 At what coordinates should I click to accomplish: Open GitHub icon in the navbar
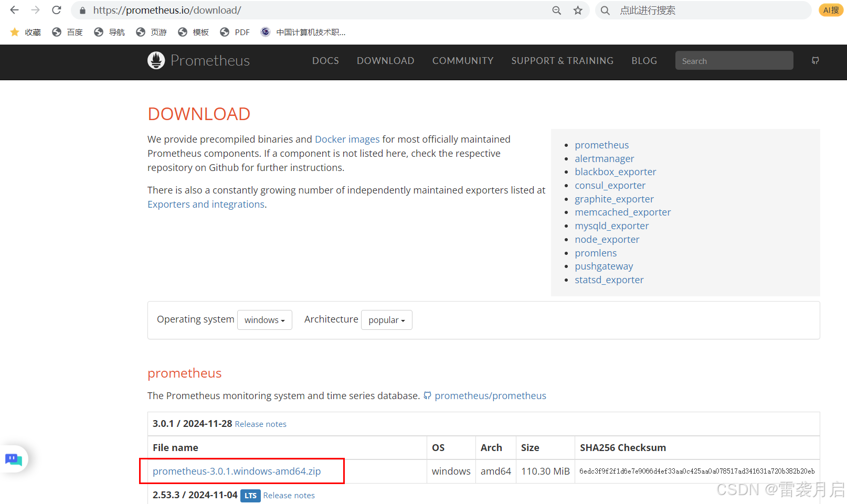815,60
